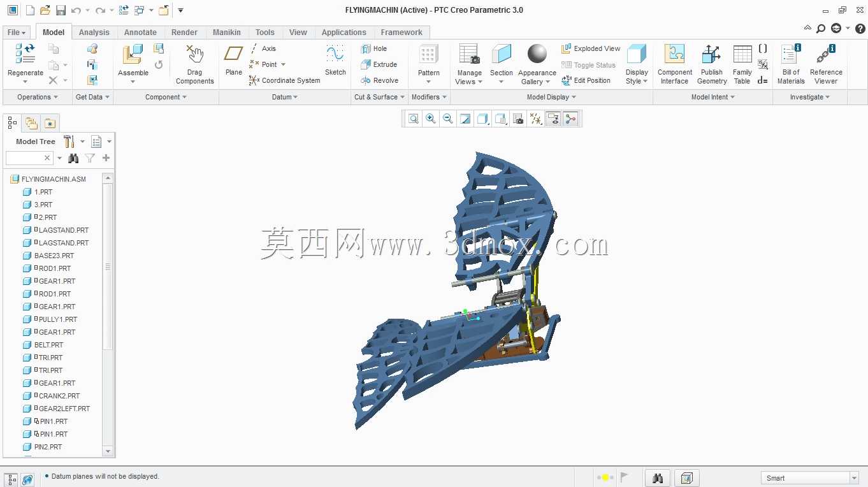
Task: Click the model tree scrollbar down arrow
Action: pyautogui.click(x=108, y=451)
